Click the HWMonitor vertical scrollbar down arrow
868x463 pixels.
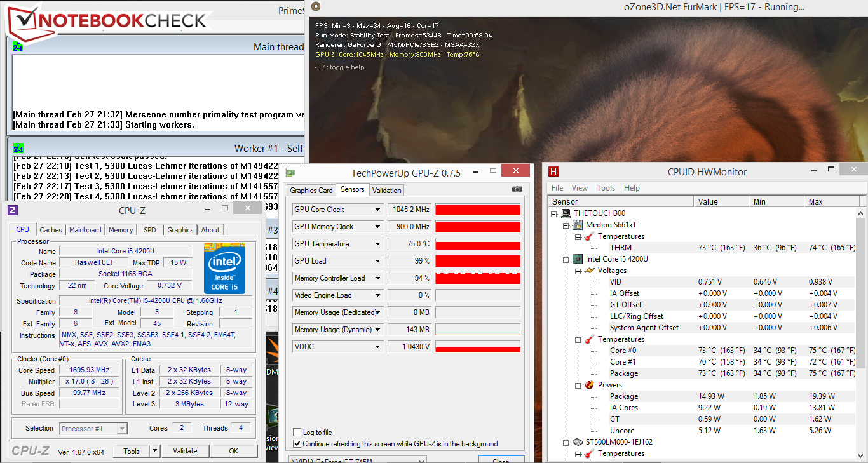[861, 457]
